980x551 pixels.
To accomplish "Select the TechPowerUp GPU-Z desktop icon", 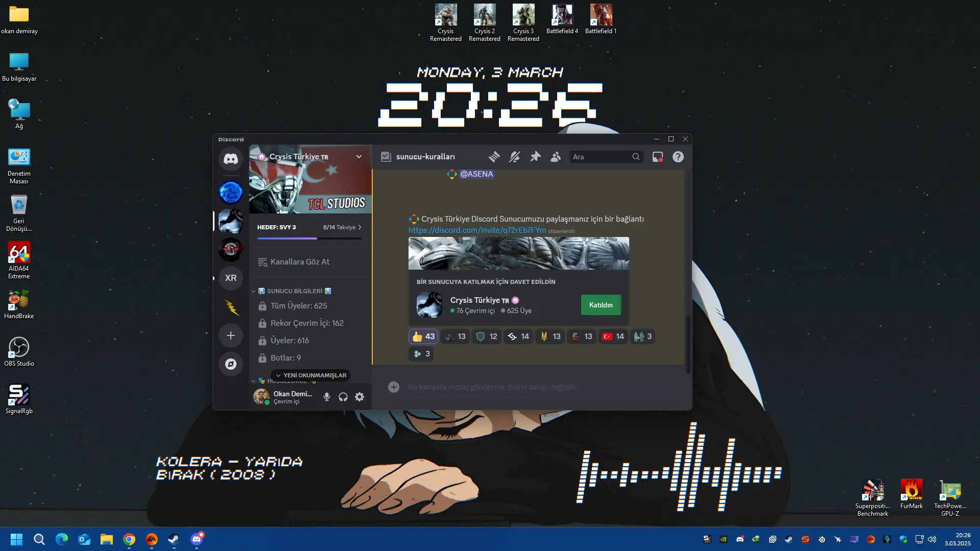I will tap(950, 498).
